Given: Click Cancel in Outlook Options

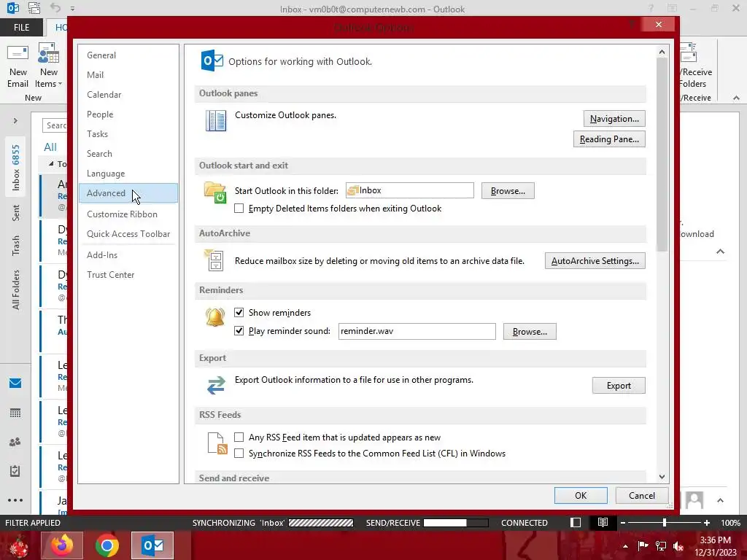Looking at the screenshot, I should (642, 495).
